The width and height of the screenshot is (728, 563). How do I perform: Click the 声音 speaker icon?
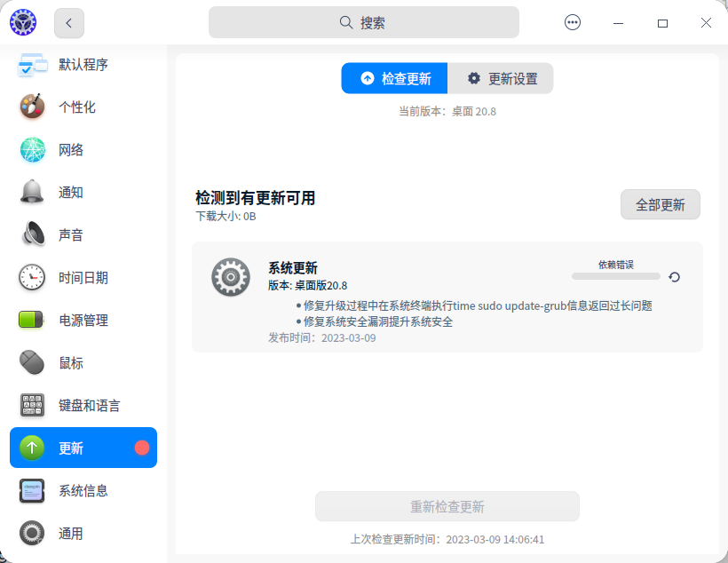click(33, 234)
